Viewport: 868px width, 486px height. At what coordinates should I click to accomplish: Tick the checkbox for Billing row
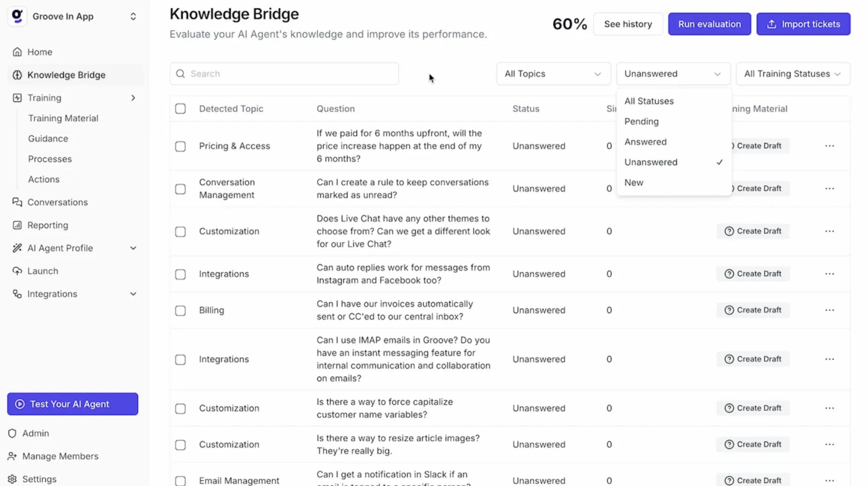click(181, 311)
